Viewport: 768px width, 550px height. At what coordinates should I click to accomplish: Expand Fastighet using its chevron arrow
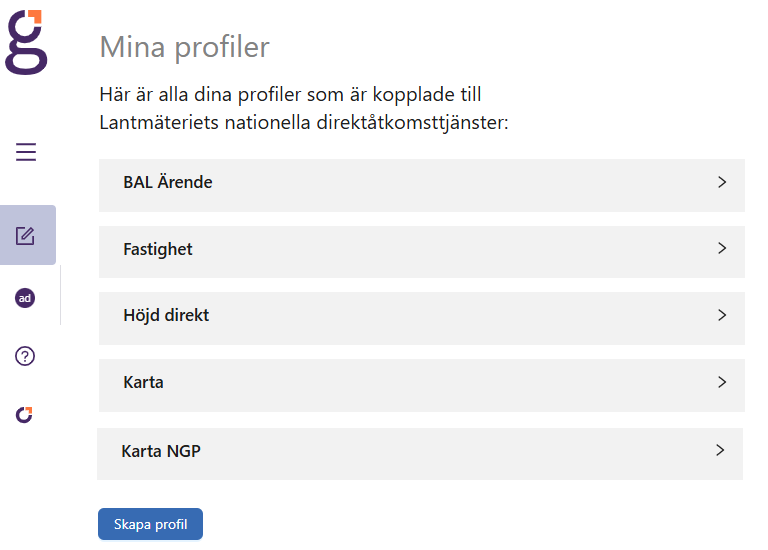pyautogui.click(x=721, y=248)
